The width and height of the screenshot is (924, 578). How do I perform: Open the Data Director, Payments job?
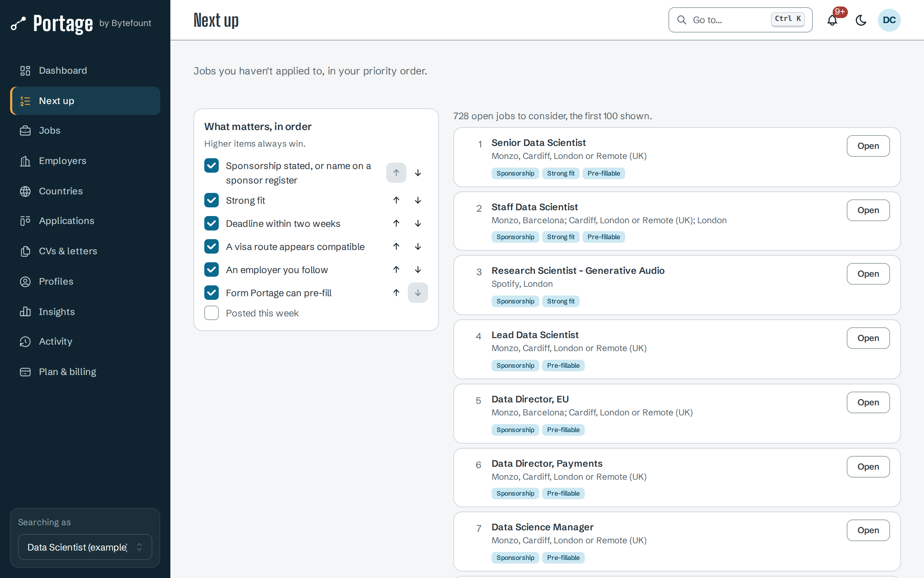pyautogui.click(x=868, y=467)
